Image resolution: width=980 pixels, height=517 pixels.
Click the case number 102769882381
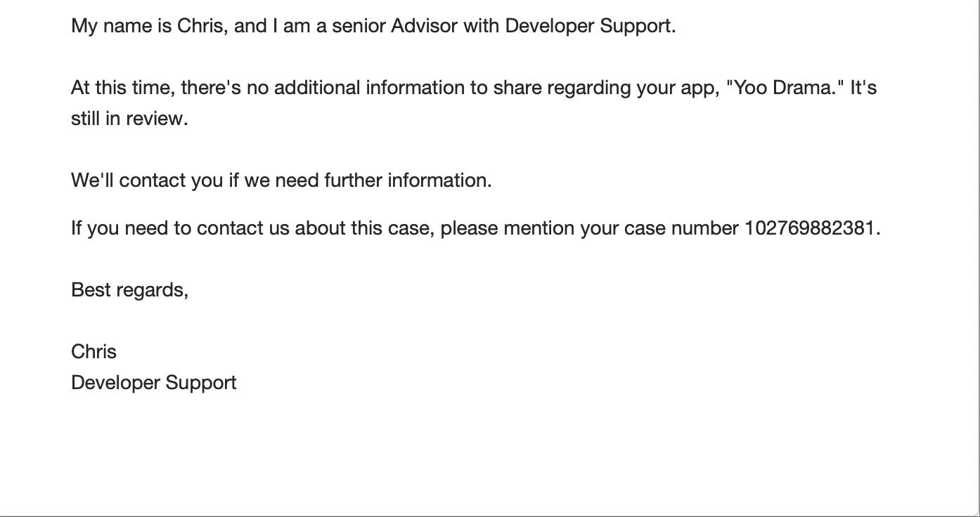810,228
